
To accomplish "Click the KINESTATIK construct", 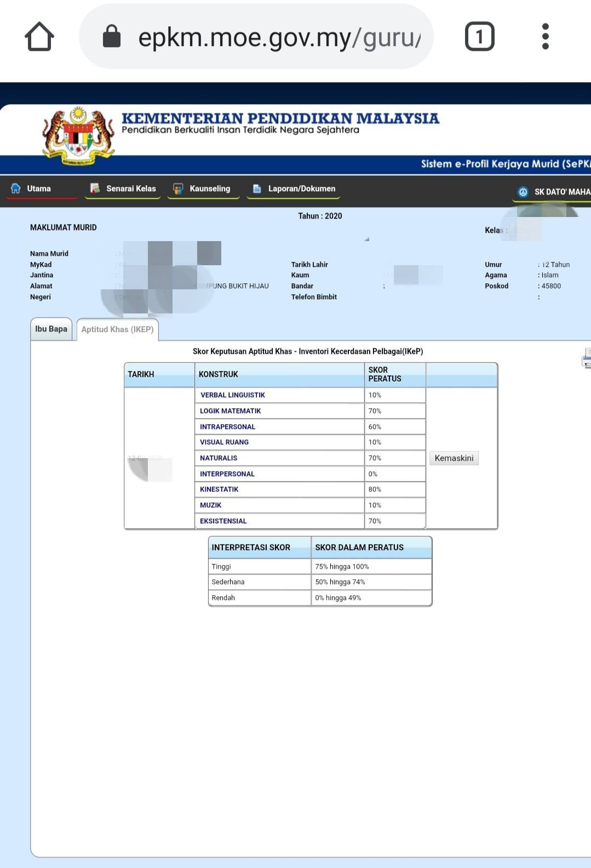I will pos(219,489).
